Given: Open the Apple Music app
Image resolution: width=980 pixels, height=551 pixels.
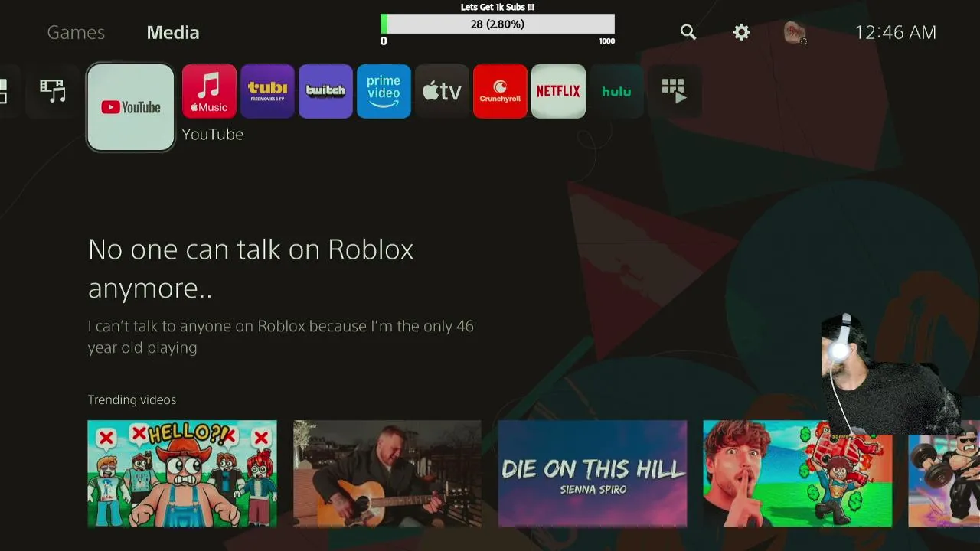Looking at the screenshot, I should 209,91.
